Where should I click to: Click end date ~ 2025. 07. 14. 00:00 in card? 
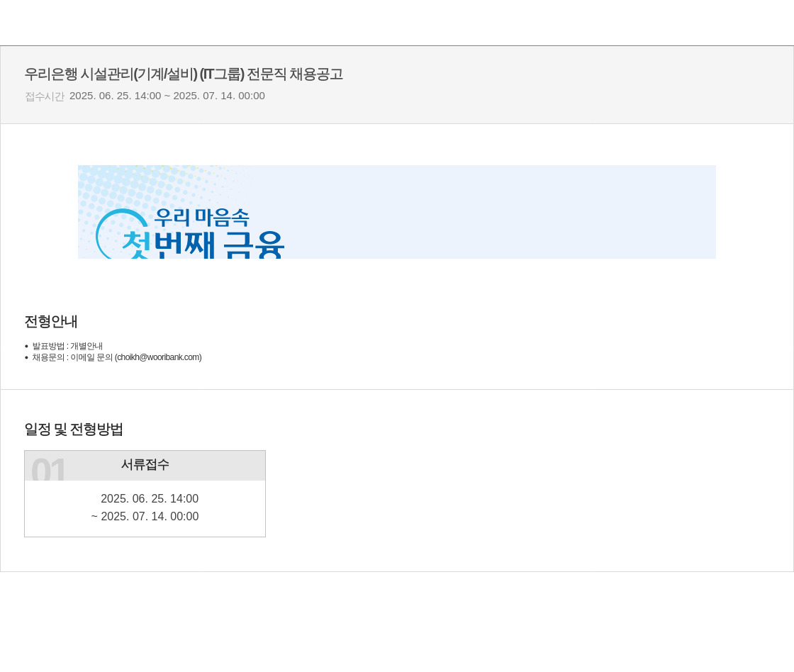point(145,516)
